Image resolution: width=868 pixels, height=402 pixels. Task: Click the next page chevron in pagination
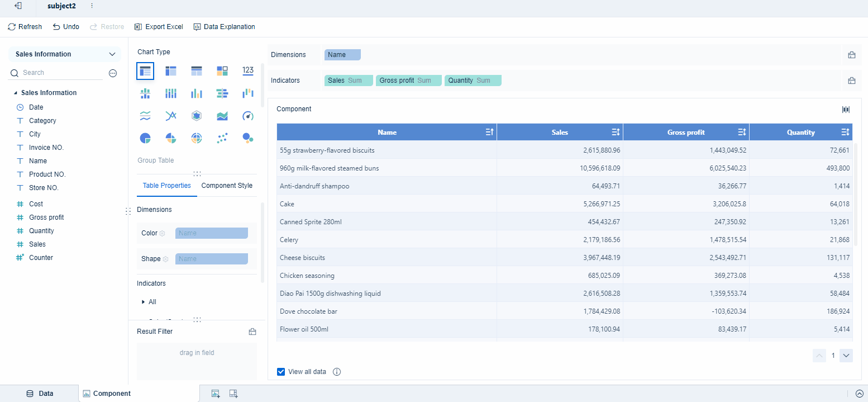click(846, 356)
